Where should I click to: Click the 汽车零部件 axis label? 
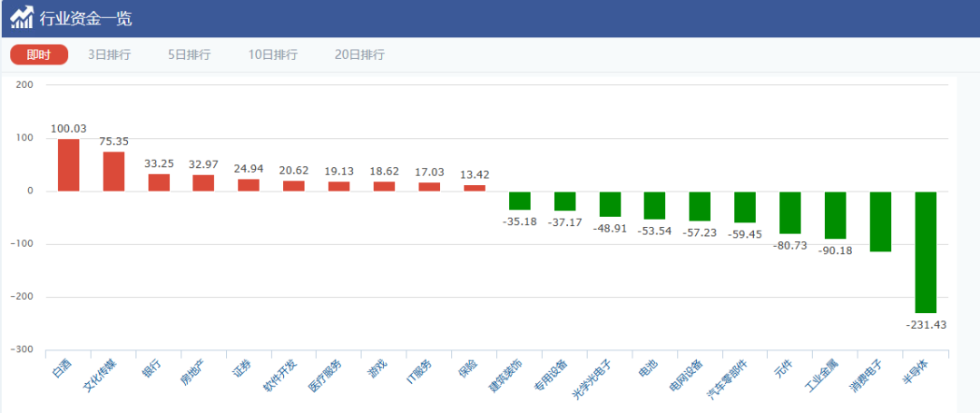(x=729, y=379)
